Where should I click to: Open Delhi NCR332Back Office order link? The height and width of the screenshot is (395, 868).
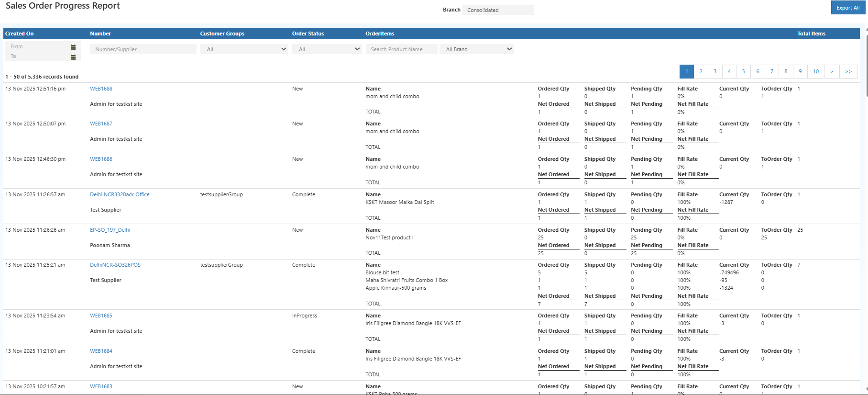tap(120, 194)
